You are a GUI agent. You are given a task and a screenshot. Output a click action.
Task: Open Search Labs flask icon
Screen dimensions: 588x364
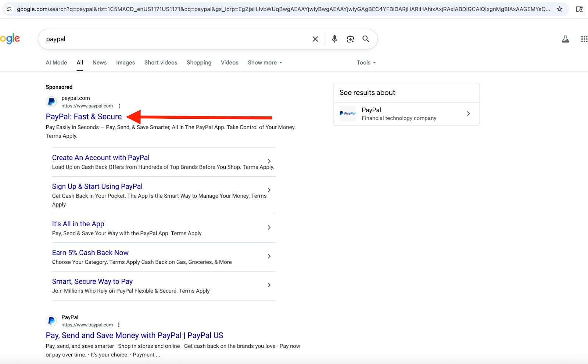(565, 39)
